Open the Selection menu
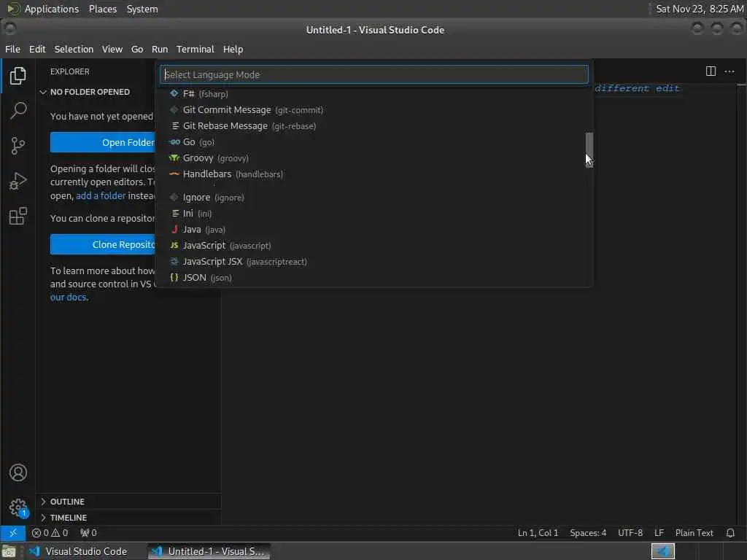The height and width of the screenshot is (560, 747). pos(74,49)
